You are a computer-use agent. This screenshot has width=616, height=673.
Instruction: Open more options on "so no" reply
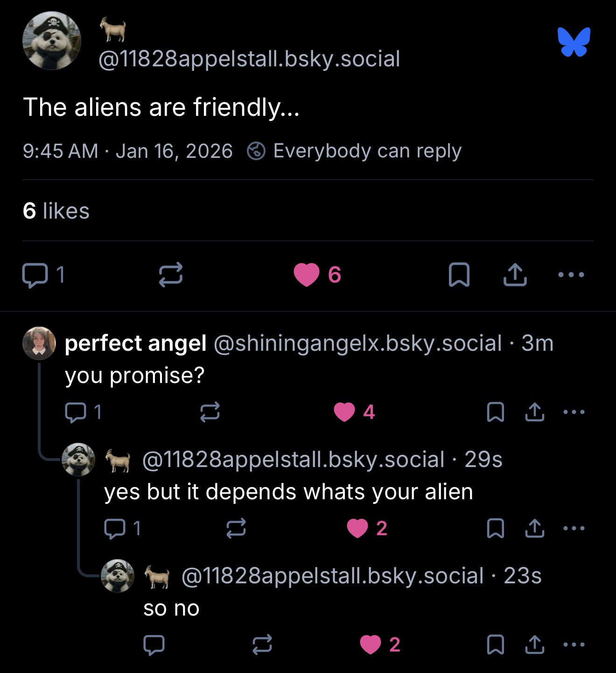[574, 645]
